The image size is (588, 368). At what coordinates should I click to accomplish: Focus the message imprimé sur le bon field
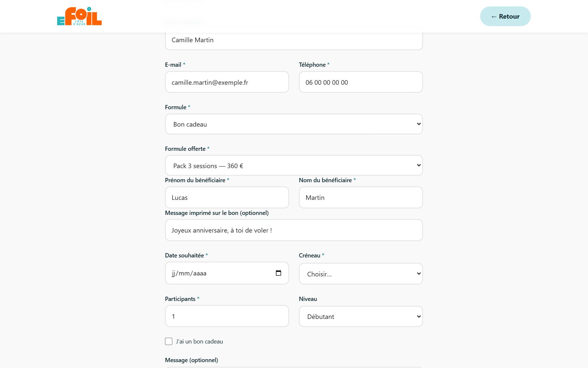(294, 230)
